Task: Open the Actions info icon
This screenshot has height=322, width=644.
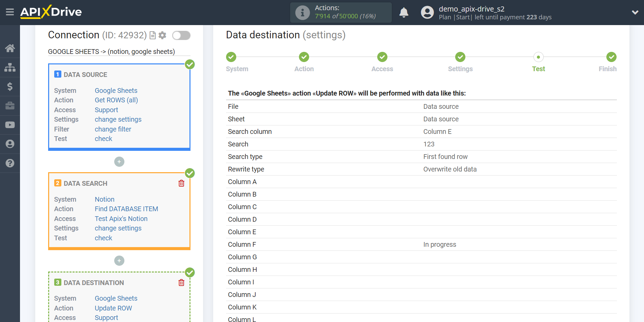Action: [x=302, y=13]
